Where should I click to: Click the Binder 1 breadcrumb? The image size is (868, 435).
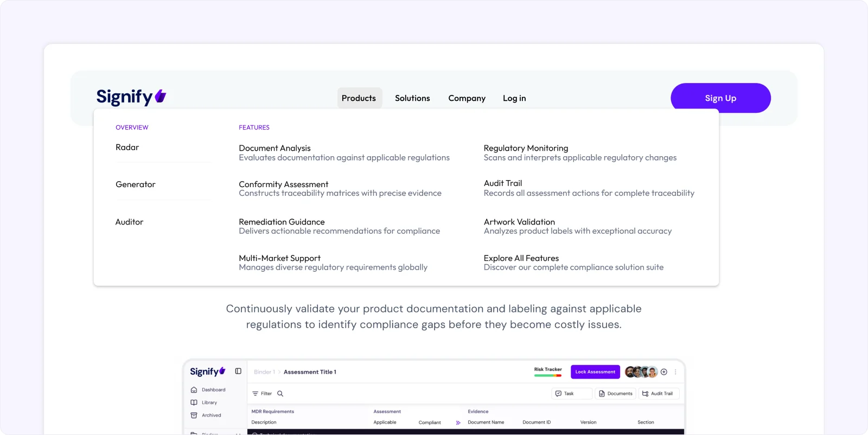pyautogui.click(x=264, y=372)
